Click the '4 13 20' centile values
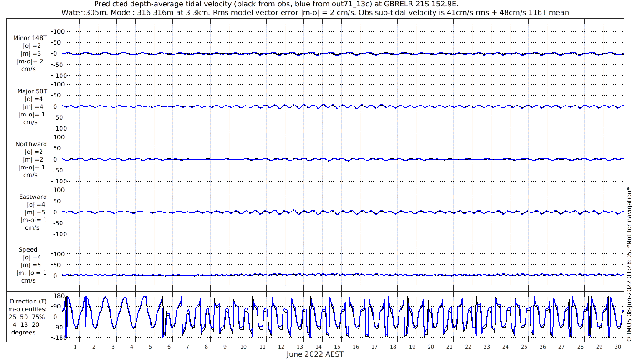Viewport: 637px width, 364px height. [x=26, y=324]
